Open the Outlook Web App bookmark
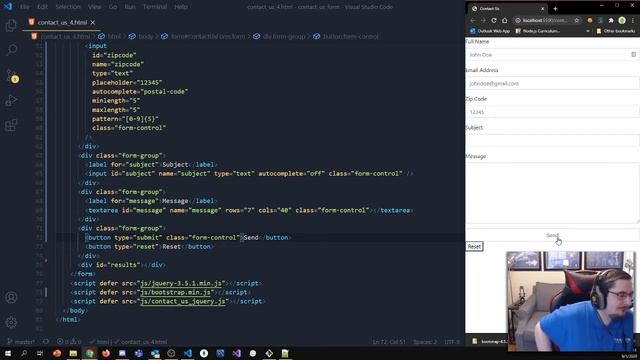This screenshot has height=360, width=640. (x=490, y=31)
